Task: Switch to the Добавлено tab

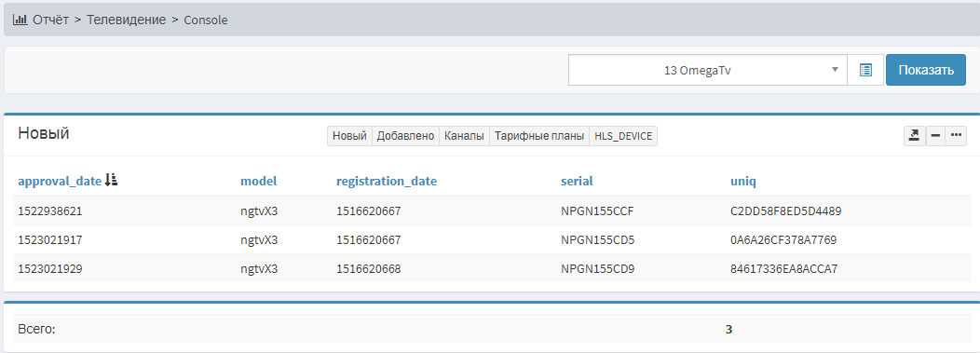Action: (x=405, y=136)
